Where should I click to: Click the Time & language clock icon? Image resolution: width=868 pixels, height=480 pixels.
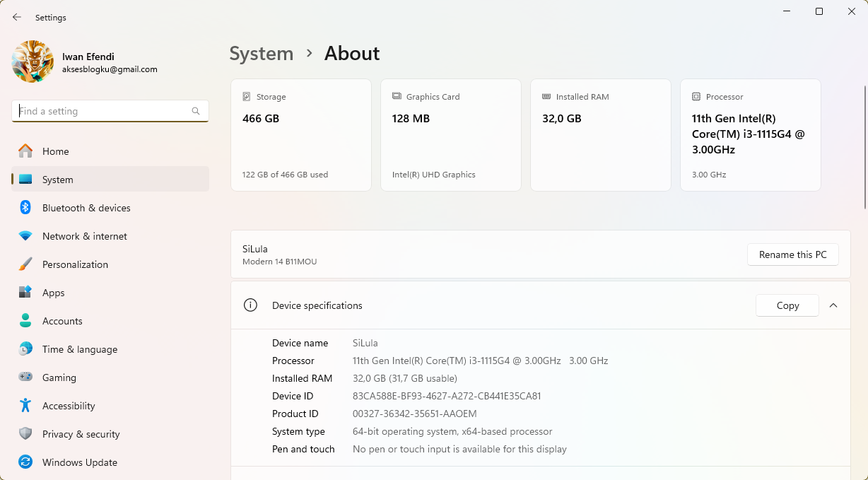point(25,349)
